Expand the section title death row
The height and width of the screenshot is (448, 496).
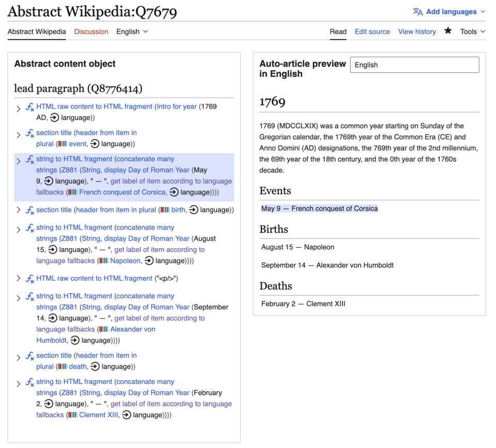pos(19,358)
